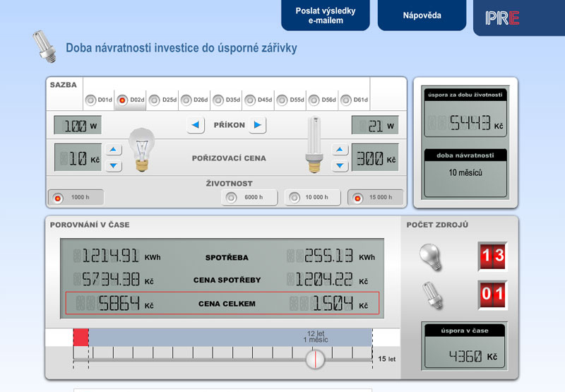
Task: Click the POŘIZOVACÍ CENA label
Action: (229, 158)
